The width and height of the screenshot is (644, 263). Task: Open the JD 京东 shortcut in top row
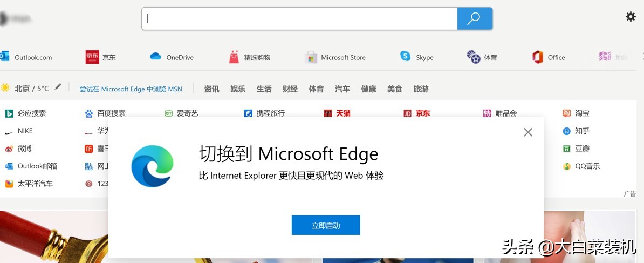coord(92,57)
